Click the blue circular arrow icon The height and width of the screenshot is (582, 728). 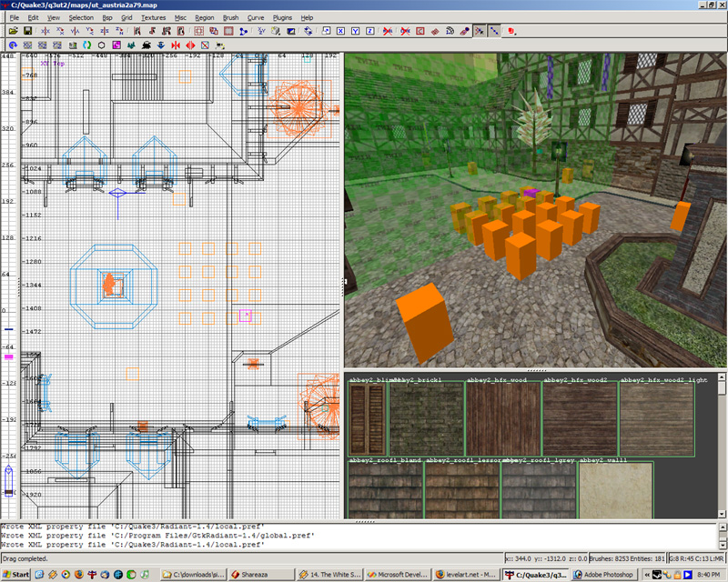pyautogui.click(x=13, y=45)
